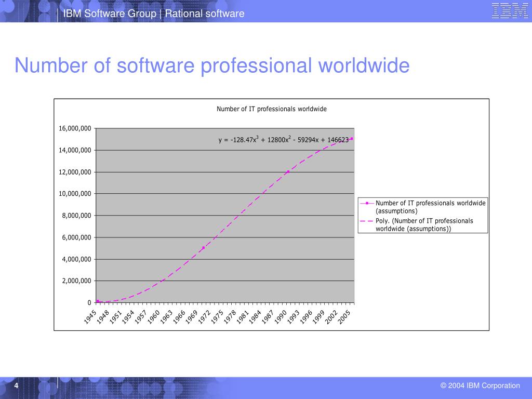The image size is (532, 399).
Task: Click the x-axis label 1999
Action: [319, 317]
